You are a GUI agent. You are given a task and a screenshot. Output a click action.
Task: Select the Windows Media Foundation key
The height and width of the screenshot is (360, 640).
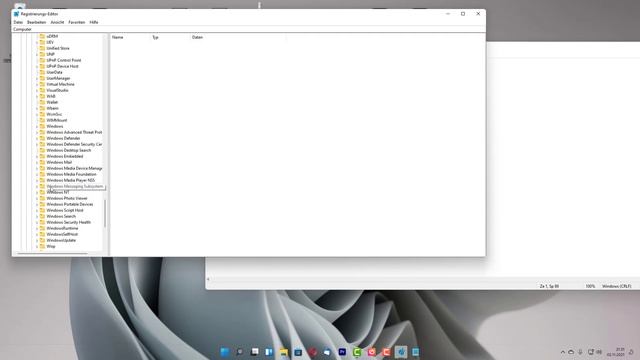point(71,174)
